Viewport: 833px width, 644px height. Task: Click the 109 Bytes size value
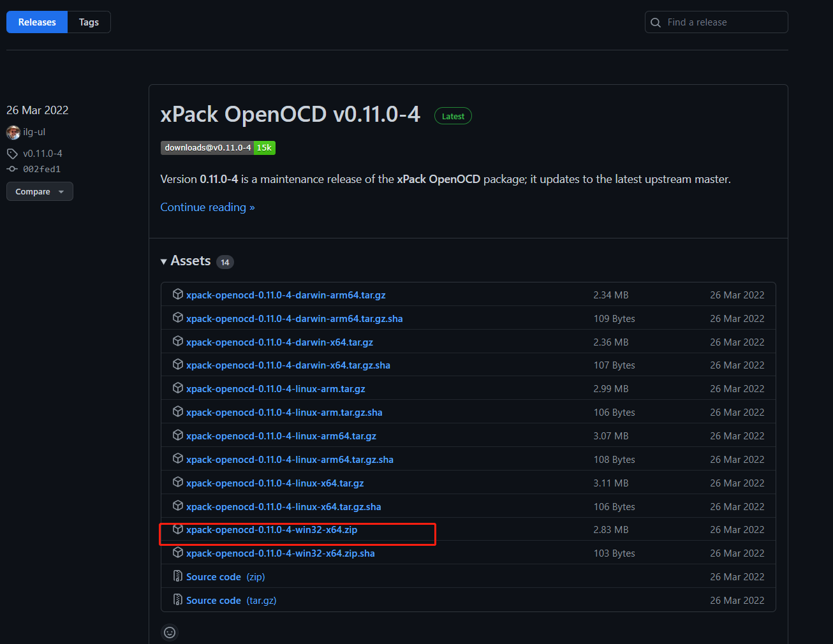tap(614, 319)
